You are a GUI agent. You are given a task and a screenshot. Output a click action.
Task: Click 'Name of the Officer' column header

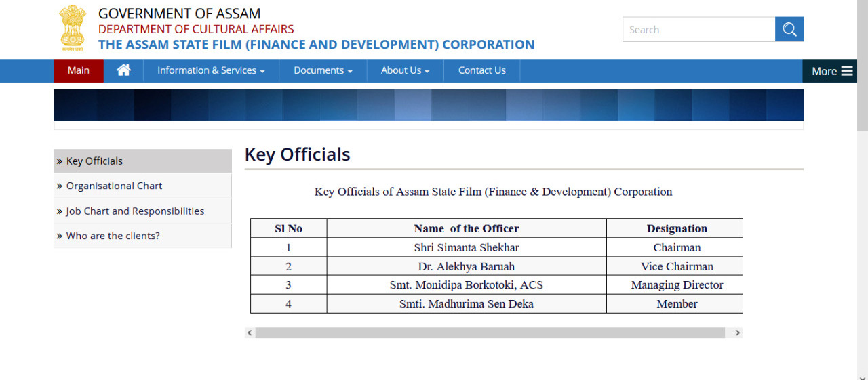[467, 228]
